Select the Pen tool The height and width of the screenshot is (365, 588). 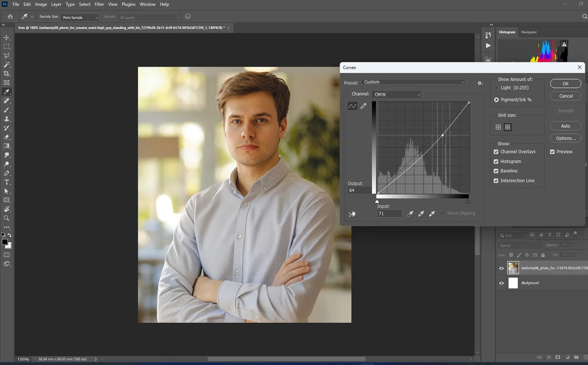[x=7, y=173]
